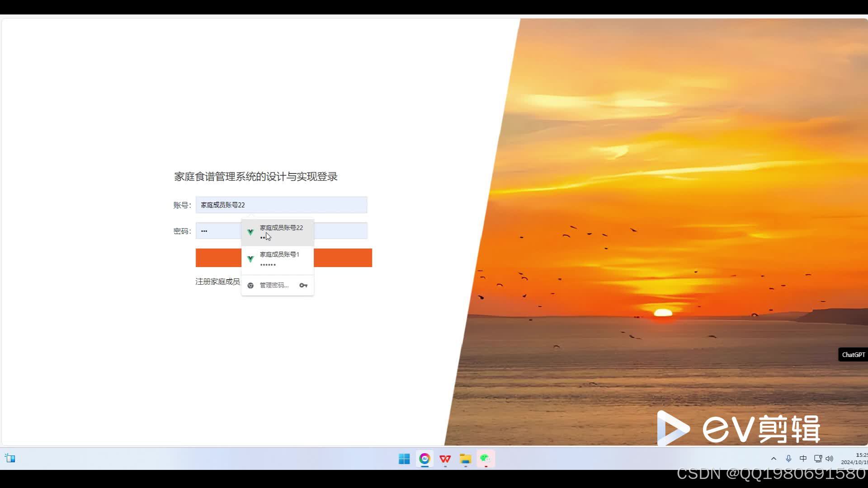Open File Explorer from the taskbar
The width and height of the screenshot is (868, 488).
tap(465, 459)
